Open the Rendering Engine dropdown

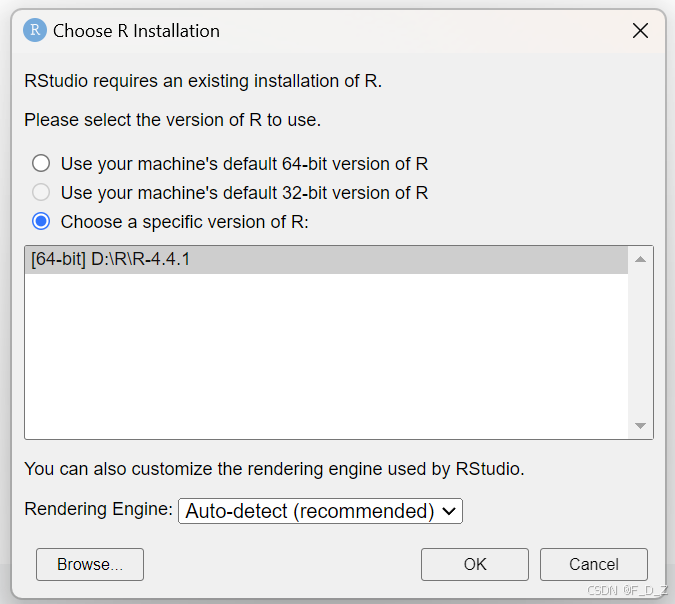[320, 511]
